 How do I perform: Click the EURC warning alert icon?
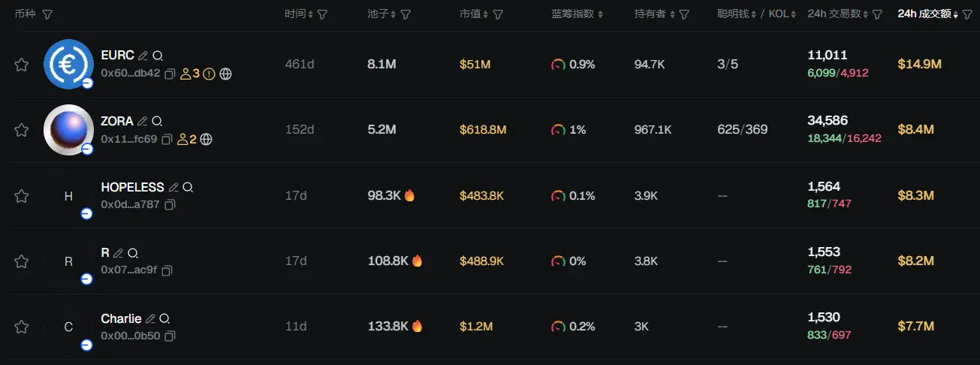[210, 74]
